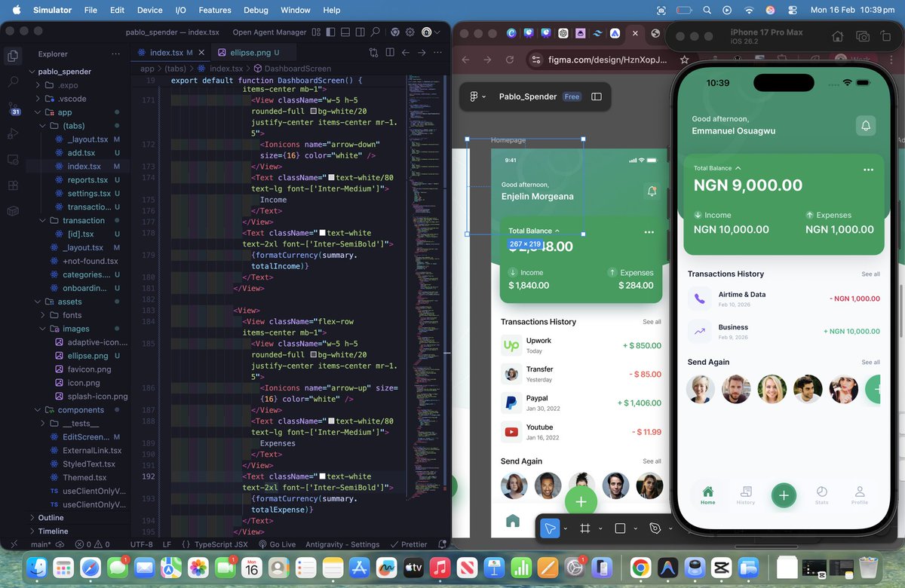Select Figma Move tool
This screenshot has height=588, width=905.
click(x=551, y=529)
